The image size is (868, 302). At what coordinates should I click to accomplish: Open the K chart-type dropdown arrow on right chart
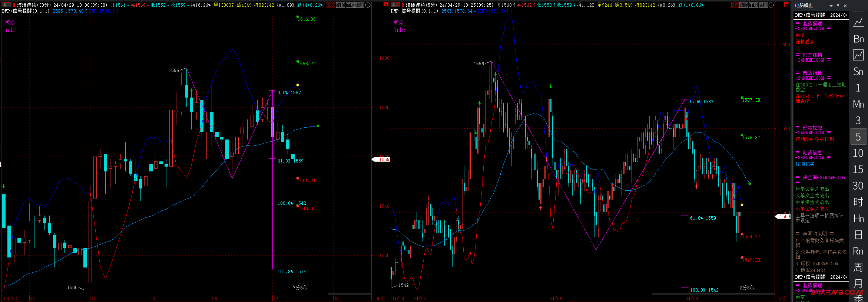click(398, 5)
